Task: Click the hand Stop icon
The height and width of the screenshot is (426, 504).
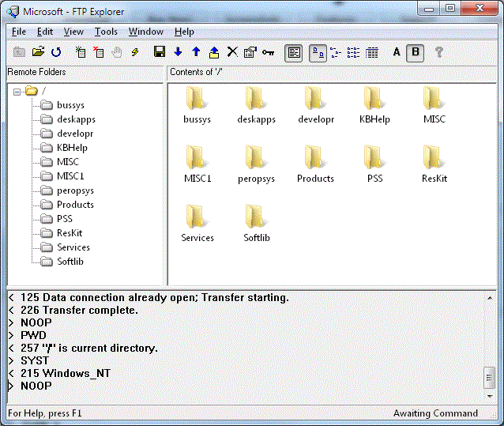Action: click(116, 52)
